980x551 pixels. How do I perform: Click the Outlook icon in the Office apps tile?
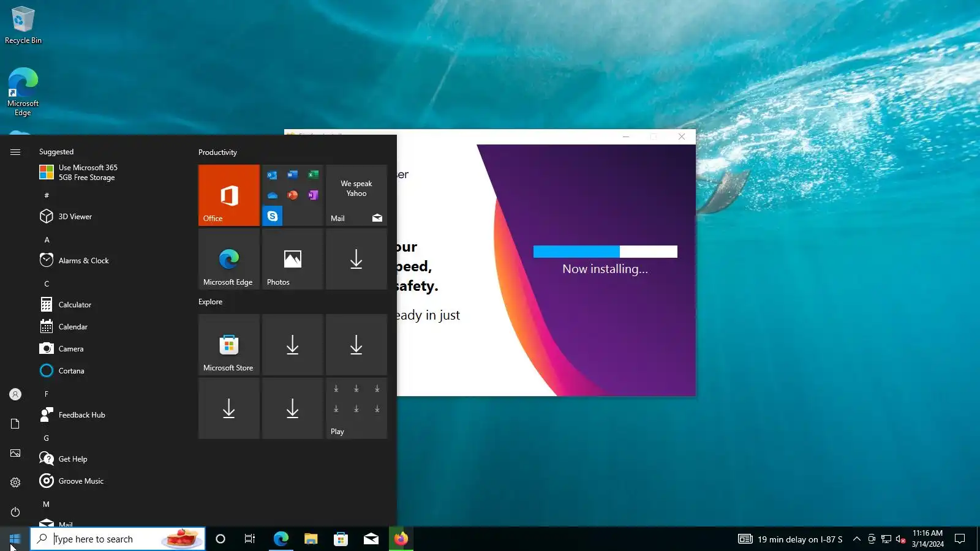tap(273, 175)
